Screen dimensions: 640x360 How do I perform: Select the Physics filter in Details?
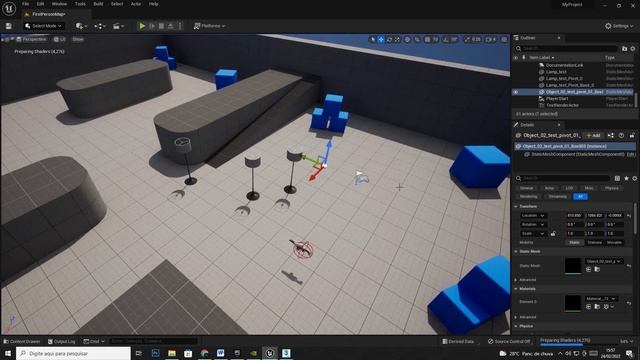pos(611,188)
